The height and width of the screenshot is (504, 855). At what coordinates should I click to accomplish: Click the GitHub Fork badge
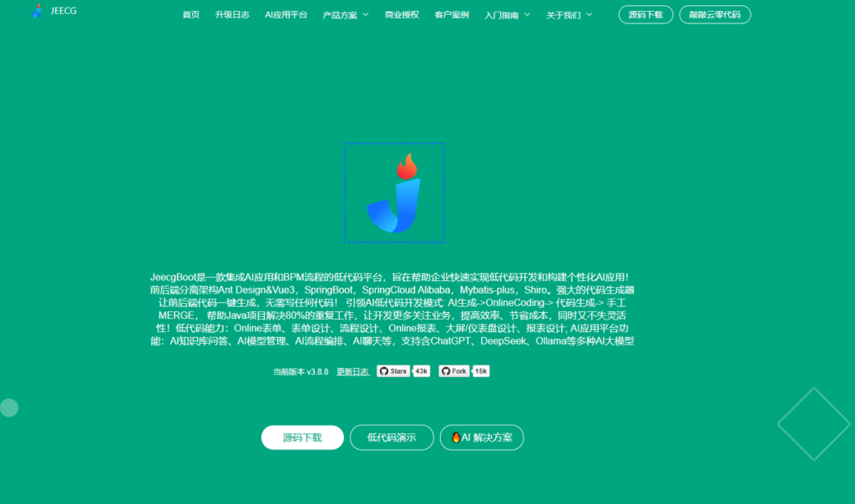[x=454, y=371]
